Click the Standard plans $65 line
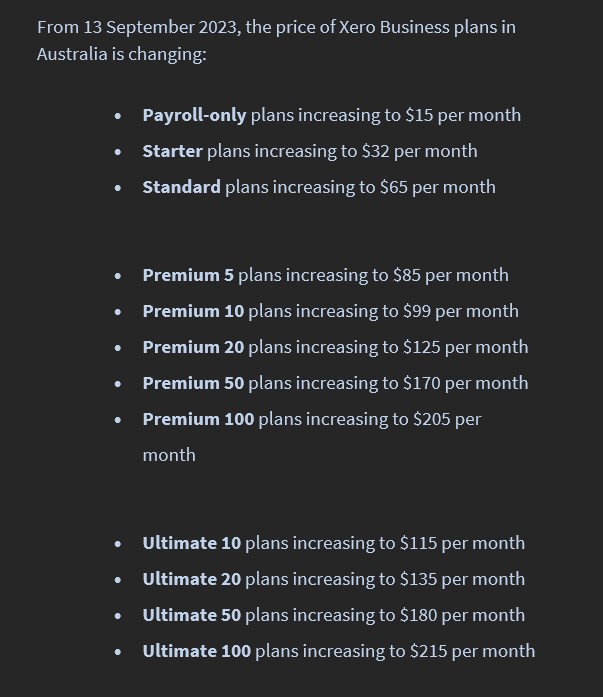 click(x=319, y=188)
